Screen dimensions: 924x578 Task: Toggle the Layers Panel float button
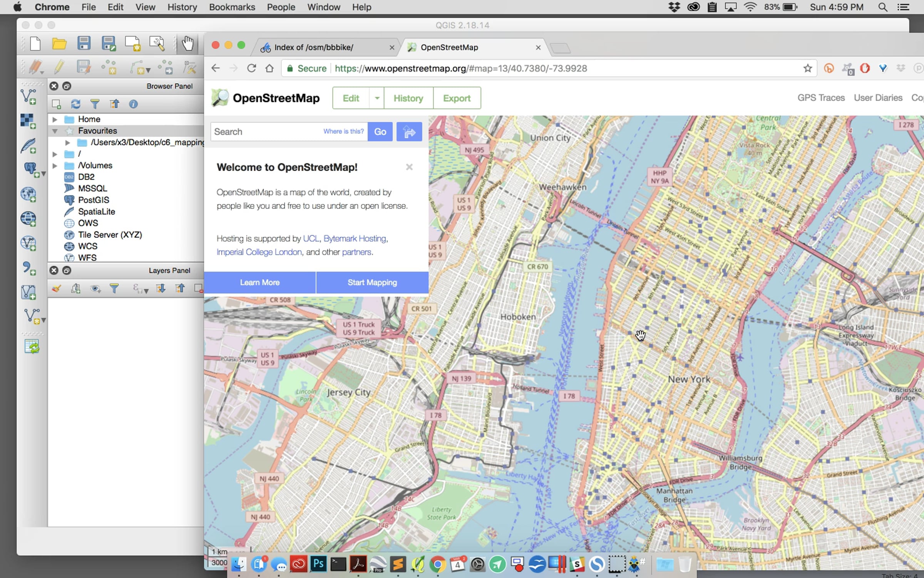point(67,271)
